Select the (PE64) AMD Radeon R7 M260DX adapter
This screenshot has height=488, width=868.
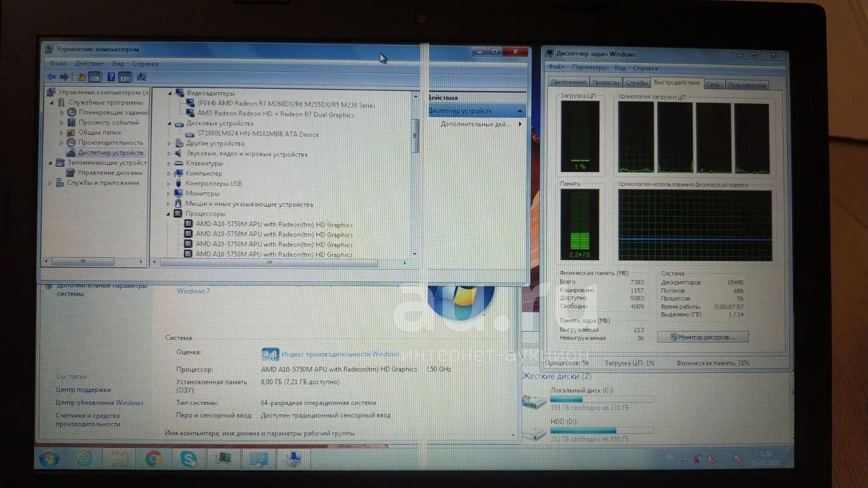[286, 104]
